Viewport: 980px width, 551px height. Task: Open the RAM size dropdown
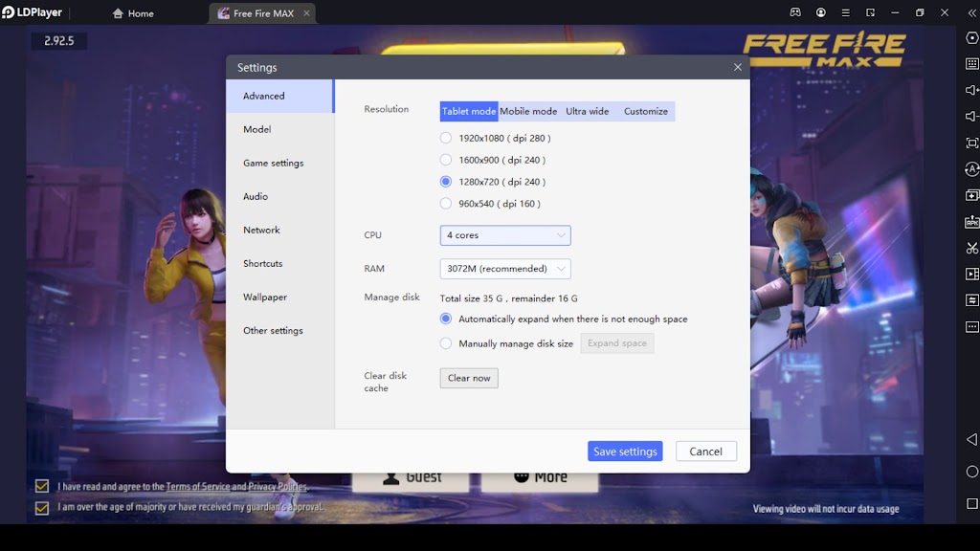coord(505,269)
